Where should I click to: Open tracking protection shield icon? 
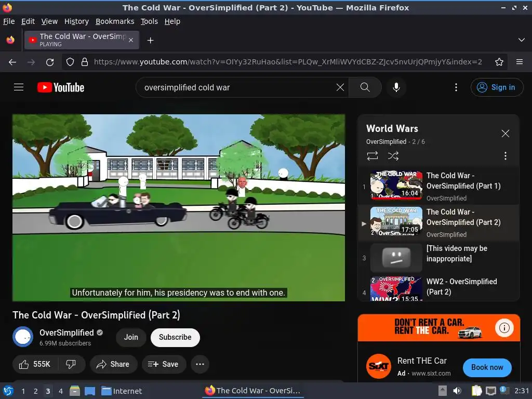pyautogui.click(x=70, y=62)
